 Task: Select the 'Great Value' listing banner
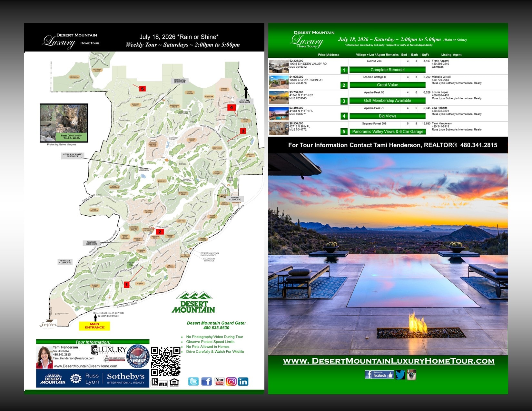387,85
